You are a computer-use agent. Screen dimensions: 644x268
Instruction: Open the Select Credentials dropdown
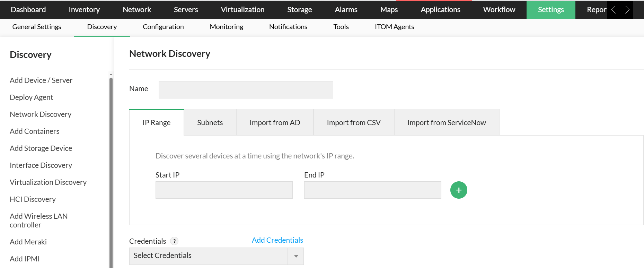tap(216, 256)
